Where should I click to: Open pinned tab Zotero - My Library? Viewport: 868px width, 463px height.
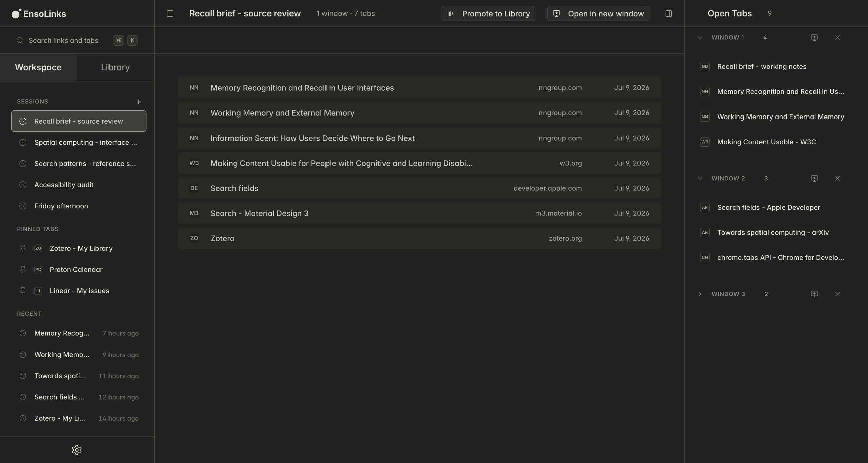79,248
